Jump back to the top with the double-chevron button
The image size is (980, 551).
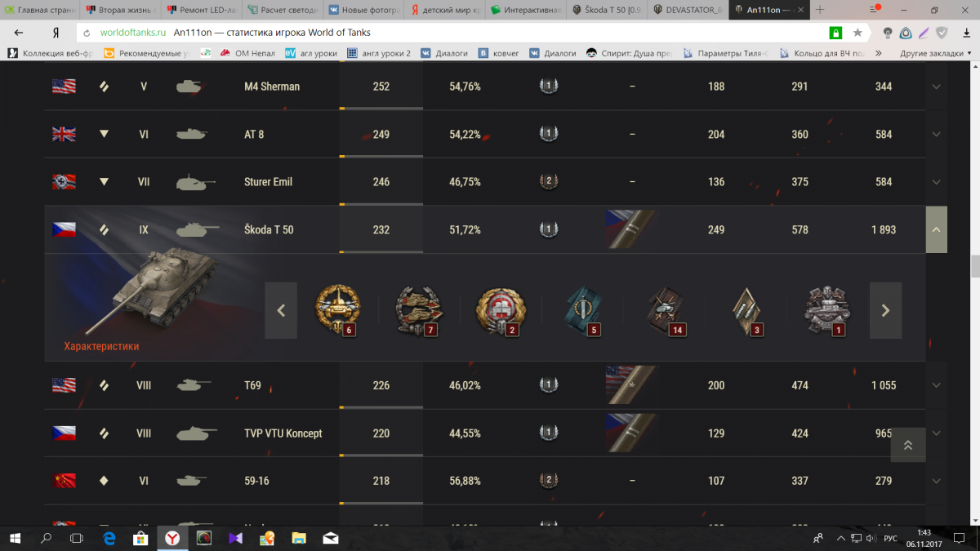click(x=907, y=445)
